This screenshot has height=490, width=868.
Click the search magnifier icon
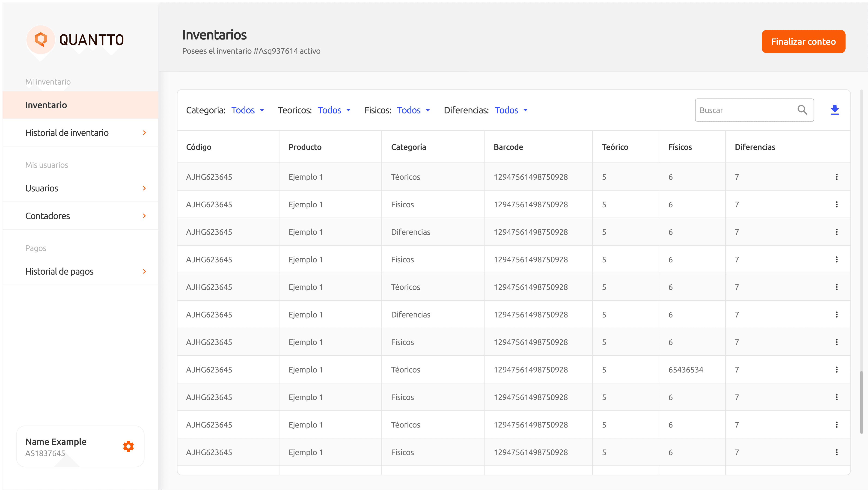pyautogui.click(x=802, y=110)
